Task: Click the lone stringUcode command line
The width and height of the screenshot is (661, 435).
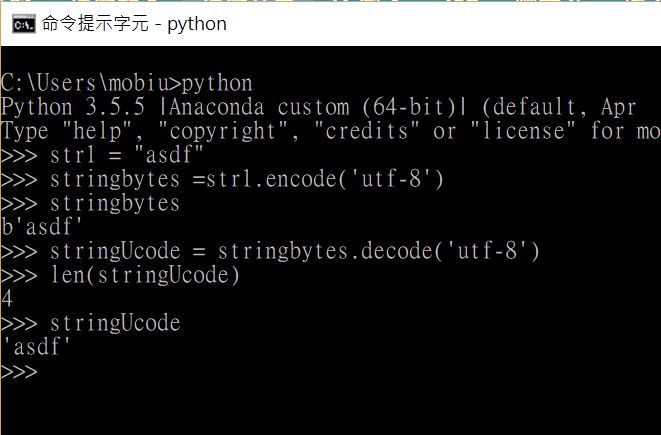Action: [91, 323]
